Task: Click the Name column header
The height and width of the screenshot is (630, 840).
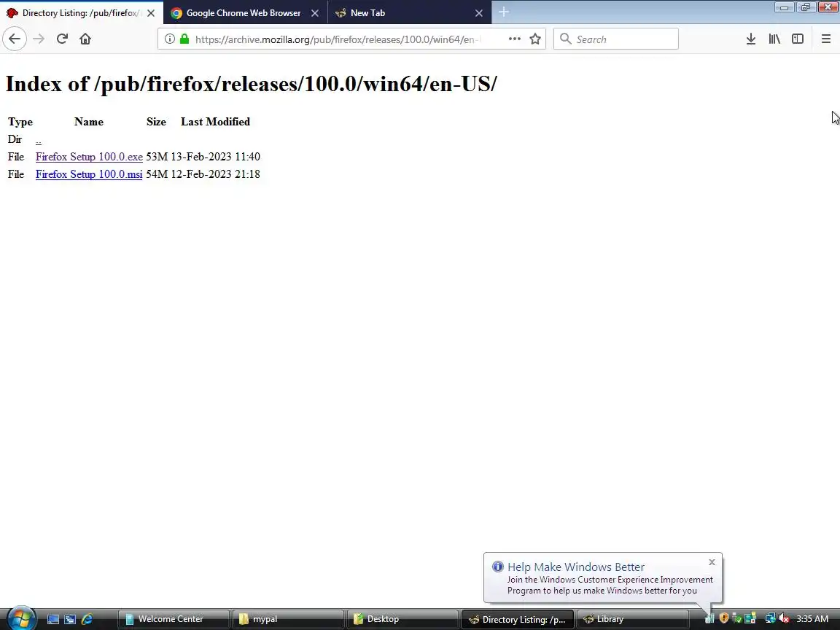Action: (x=89, y=122)
